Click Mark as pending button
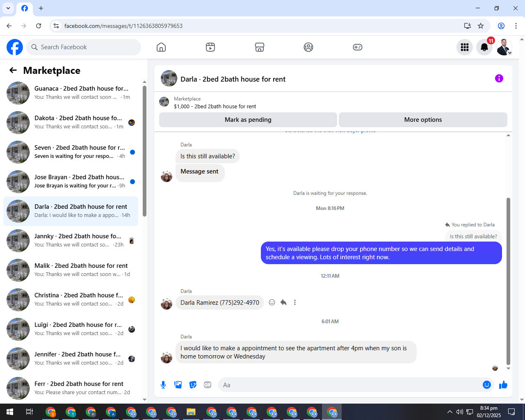The height and width of the screenshot is (420, 525). (x=248, y=120)
